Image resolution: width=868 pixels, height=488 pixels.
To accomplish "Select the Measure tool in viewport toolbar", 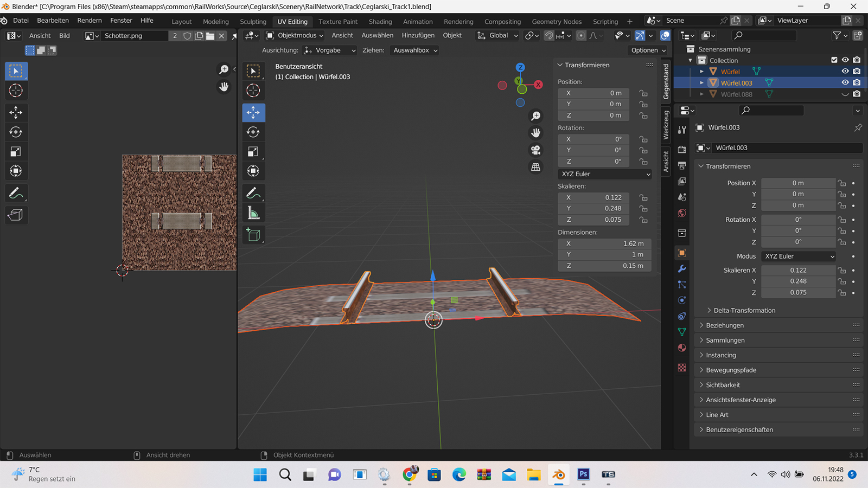I will coord(253,213).
